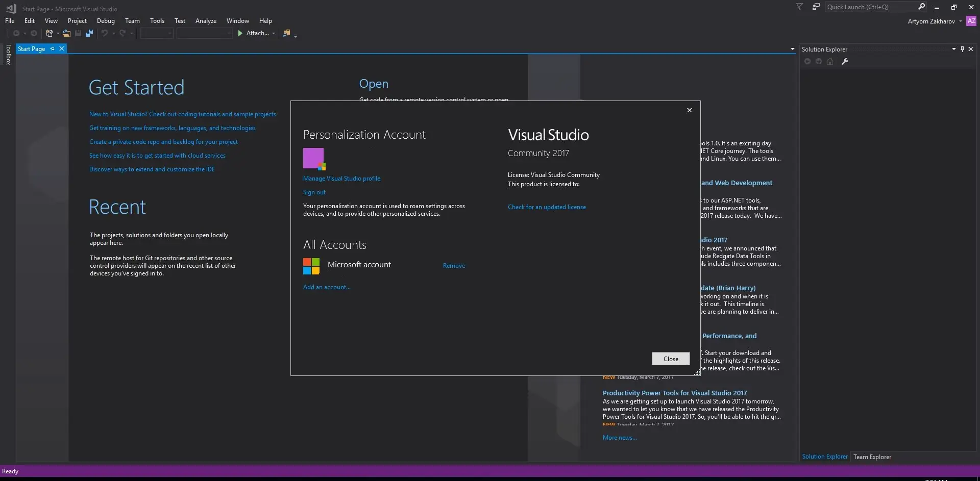
Task: Switch to the Team Explorer tab
Action: click(872, 457)
